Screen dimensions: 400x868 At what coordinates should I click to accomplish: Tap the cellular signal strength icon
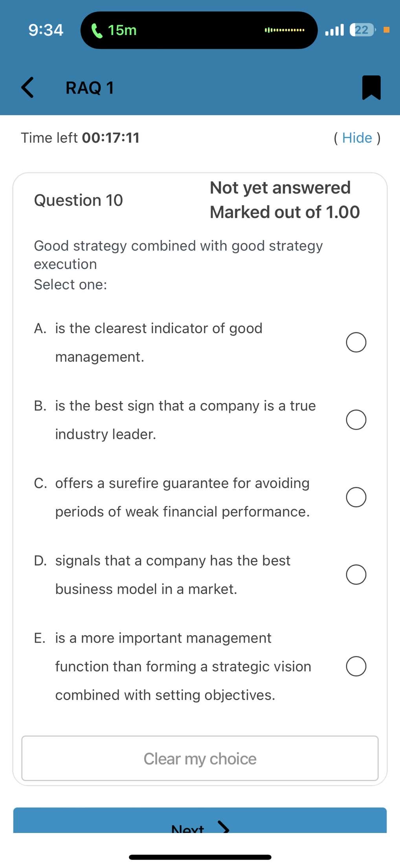click(x=334, y=30)
